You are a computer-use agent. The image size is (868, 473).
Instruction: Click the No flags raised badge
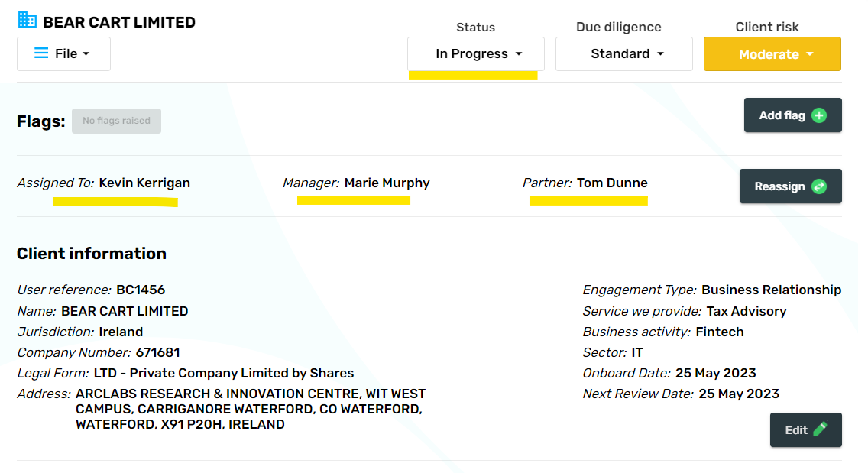point(116,121)
